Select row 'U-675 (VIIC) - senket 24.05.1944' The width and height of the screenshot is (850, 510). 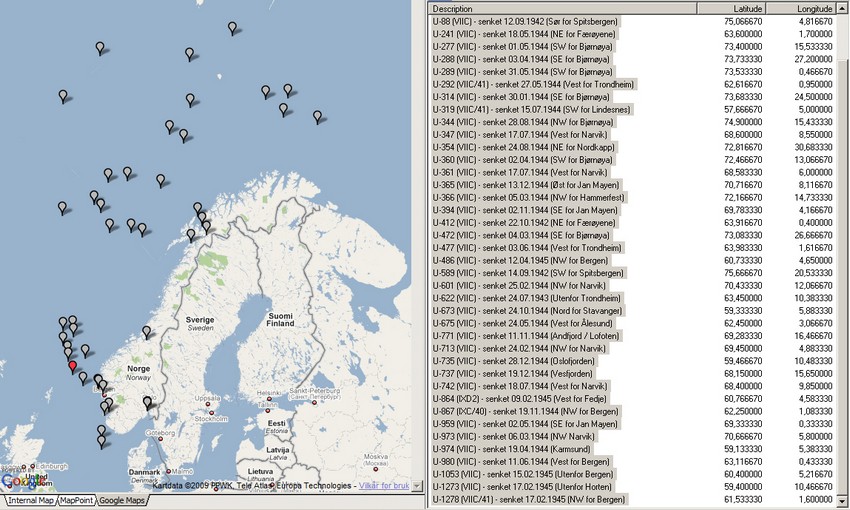633,323
